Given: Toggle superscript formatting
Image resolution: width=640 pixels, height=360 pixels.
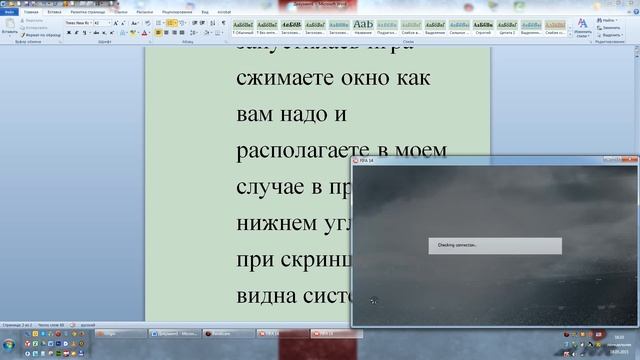Looking at the screenshot, I should coord(111,33).
